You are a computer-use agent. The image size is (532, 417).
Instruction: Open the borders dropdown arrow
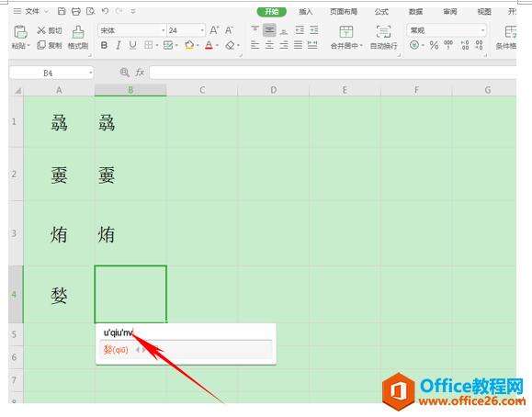pos(157,46)
